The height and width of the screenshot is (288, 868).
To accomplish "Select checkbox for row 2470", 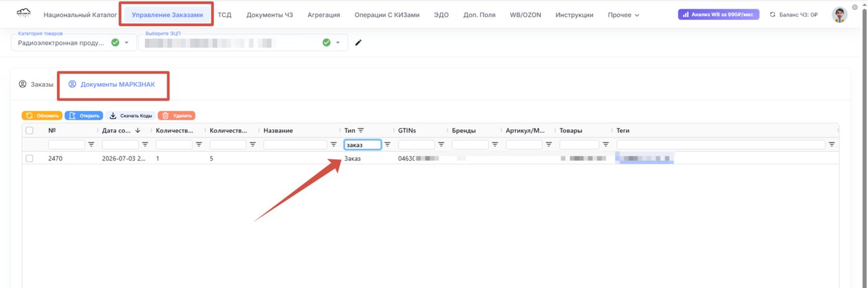I will (30, 159).
